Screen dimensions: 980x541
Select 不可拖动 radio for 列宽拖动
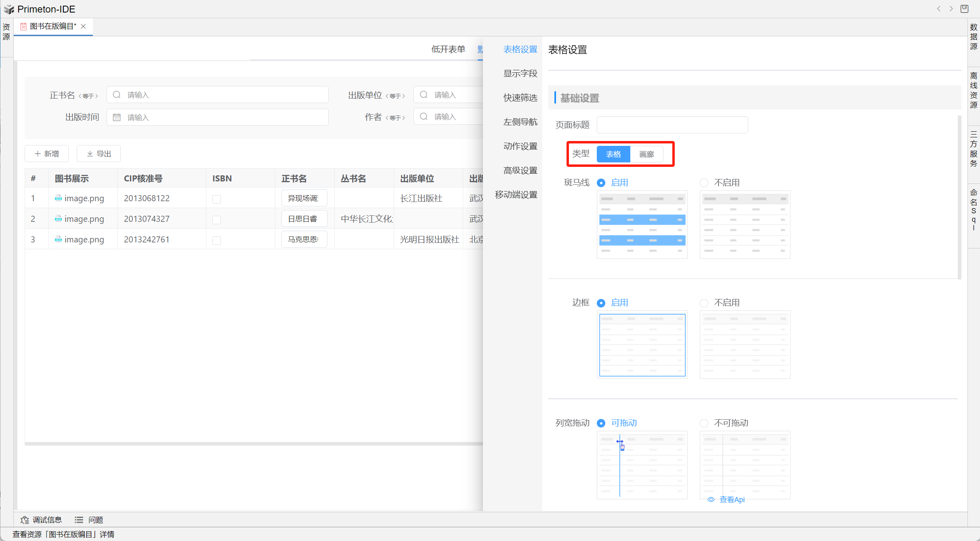[704, 423]
